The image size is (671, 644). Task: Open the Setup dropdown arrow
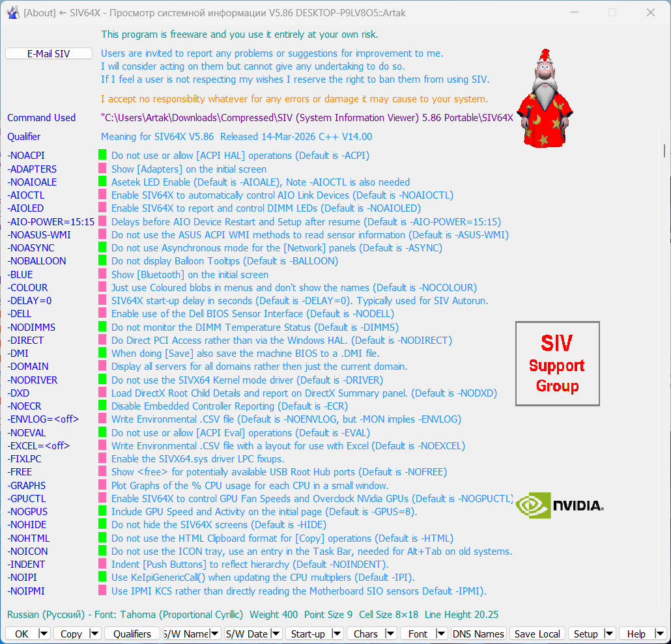tap(609, 634)
